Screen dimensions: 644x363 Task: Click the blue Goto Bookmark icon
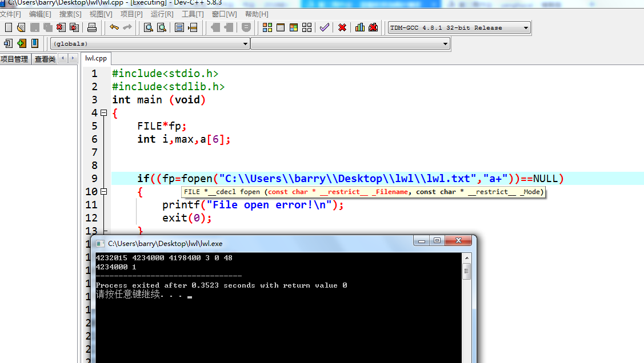click(x=35, y=43)
